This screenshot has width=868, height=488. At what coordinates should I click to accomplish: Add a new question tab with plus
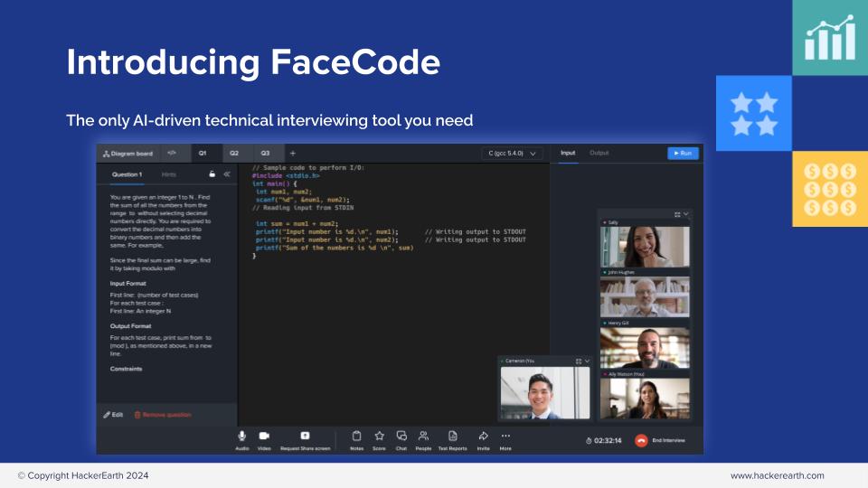coord(292,154)
